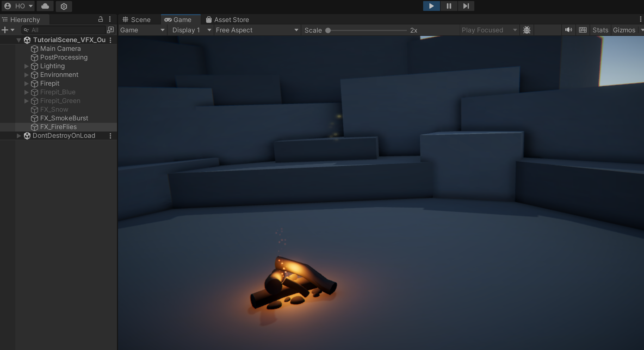
Task: Expand the Lighting object in the Hierarchy
Action: click(x=26, y=66)
